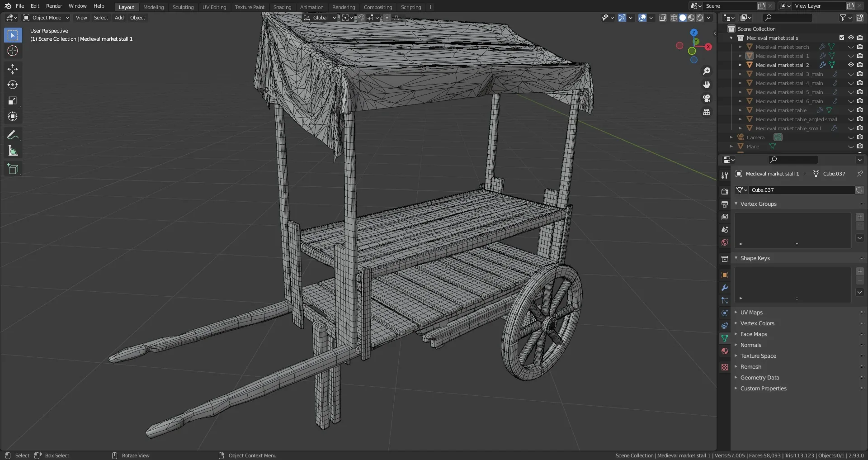Toggle snapping magnet in the header
Image resolution: width=868 pixels, height=460 pixels.
[361, 18]
